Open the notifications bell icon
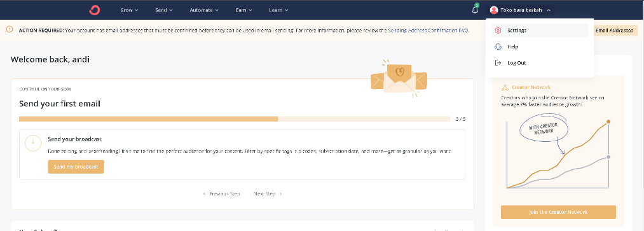Screen dimensions: 644x231 475,10
